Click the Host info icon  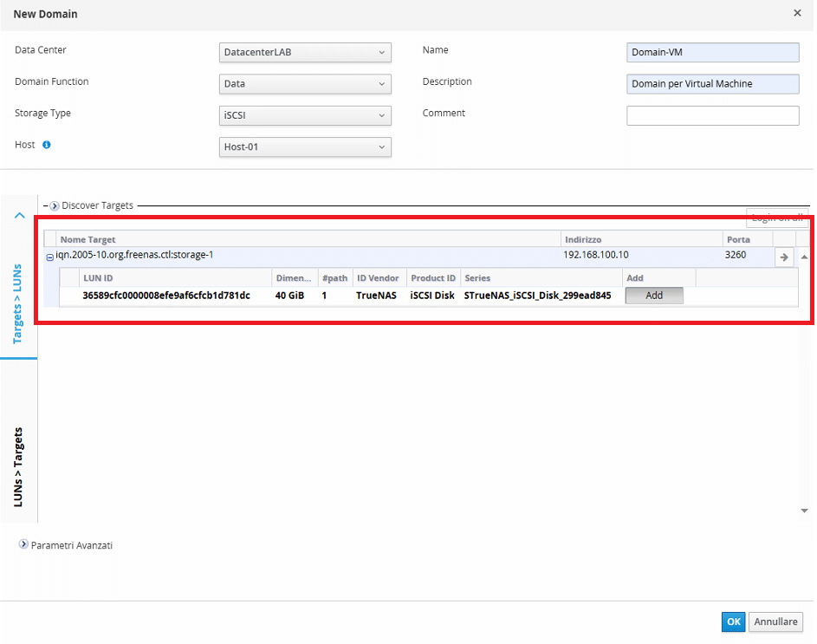pyautogui.click(x=47, y=145)
